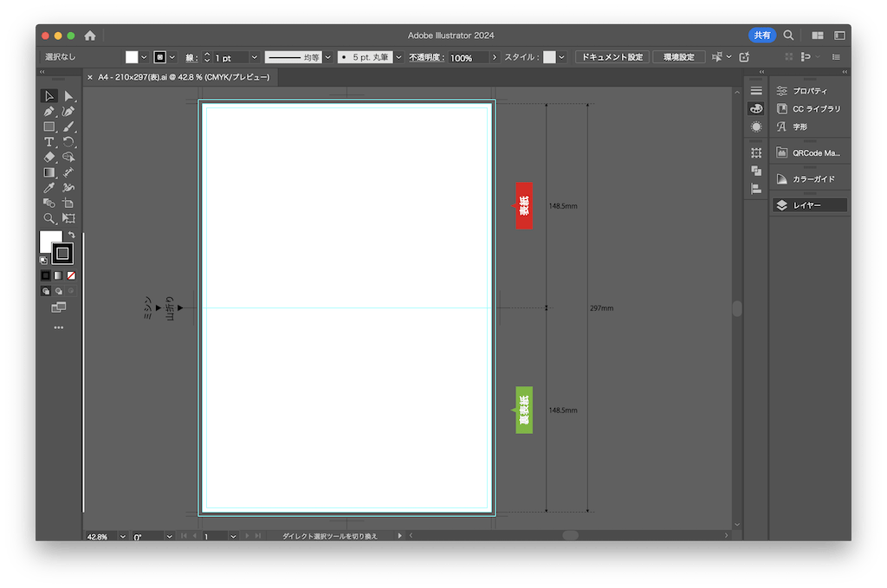
Task: Expand the 5 pt. 丸筆 brush dropdown
Action: click(x=398, y=57)
